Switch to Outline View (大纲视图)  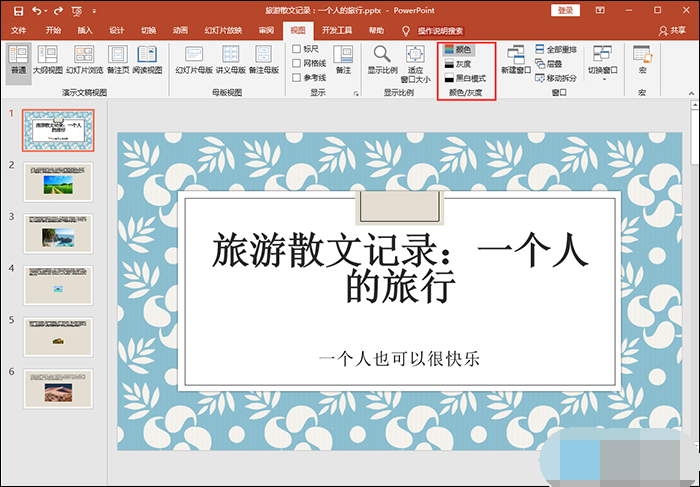pos(45,60)
